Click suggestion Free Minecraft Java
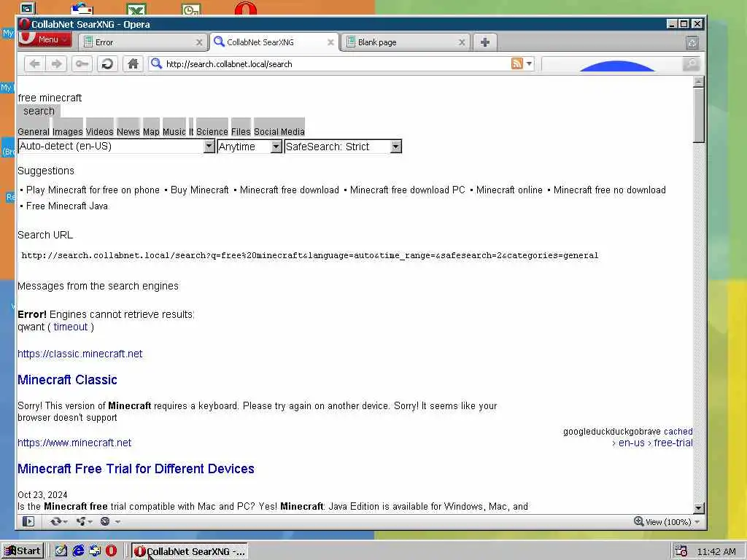747x560 pixels. click(x=67, y=206)
